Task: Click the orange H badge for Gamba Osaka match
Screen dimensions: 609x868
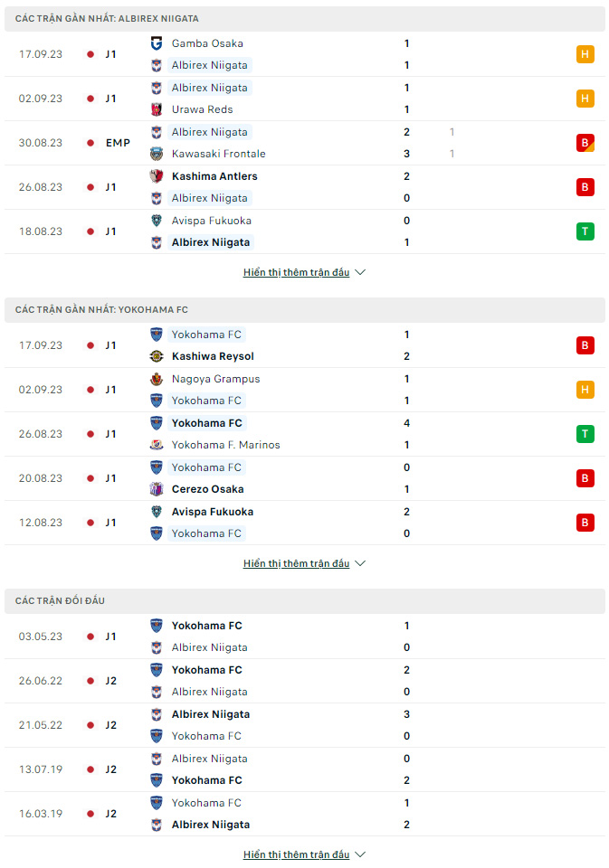Action: tap(585, 54)
